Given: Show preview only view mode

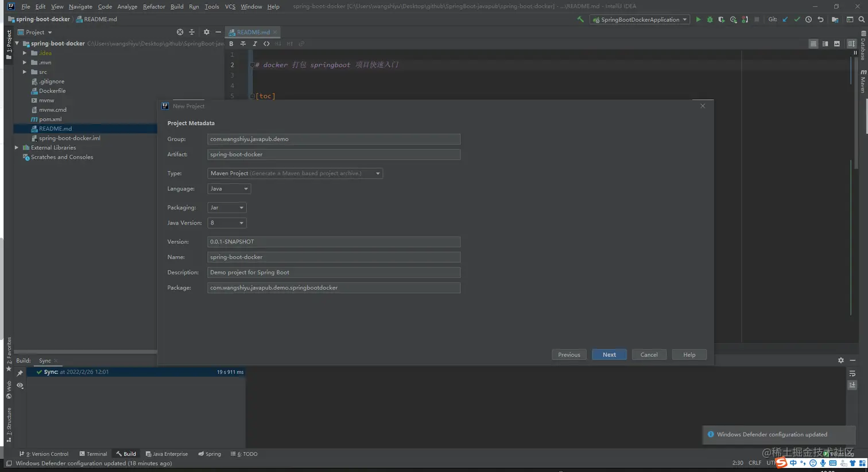Looking at the screenshot, I should tap(837, 44).
